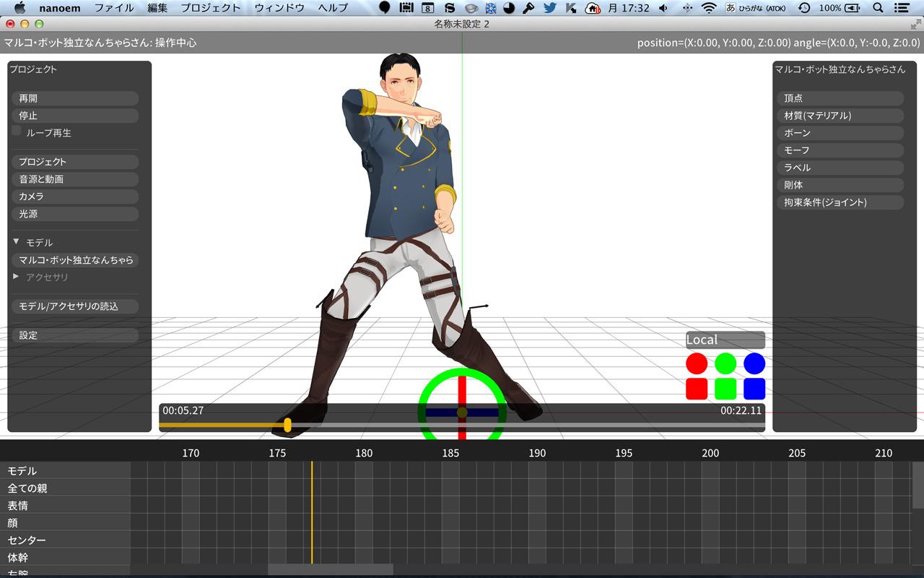Viewport: 924px width, 578px height.
Task: Collapse the モデル section disclosure triangle
Action: click(15, 243)
